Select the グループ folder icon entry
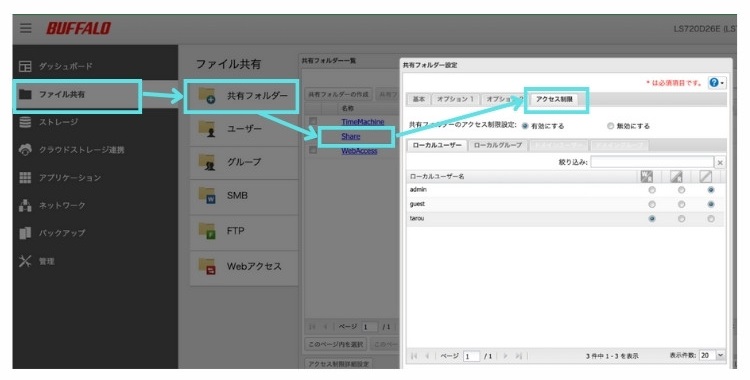750x380 pixels. pyautogui.click(x=243, y=162)
